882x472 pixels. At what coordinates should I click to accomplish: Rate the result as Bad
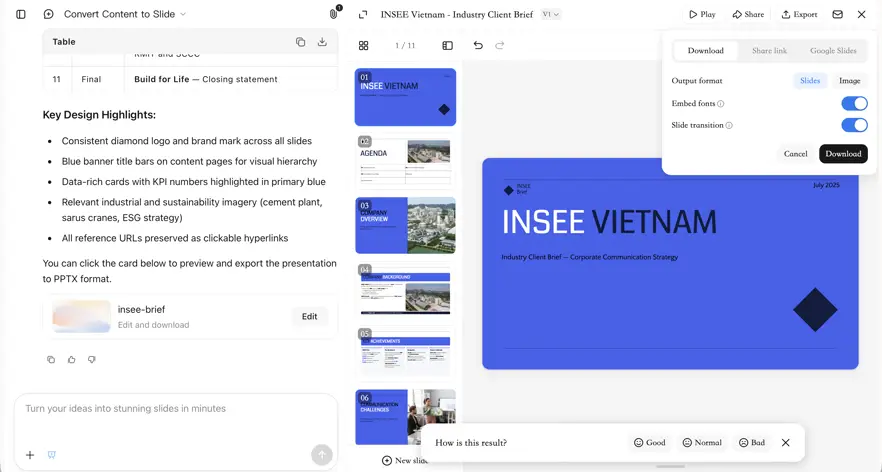[x=752, y=443]
